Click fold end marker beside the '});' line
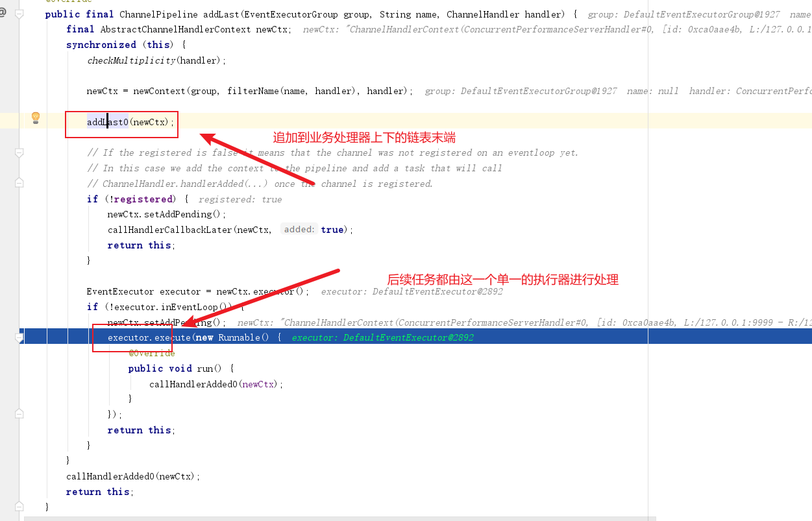Viewport: 812px width, 521px height. (x=19, y=414)
